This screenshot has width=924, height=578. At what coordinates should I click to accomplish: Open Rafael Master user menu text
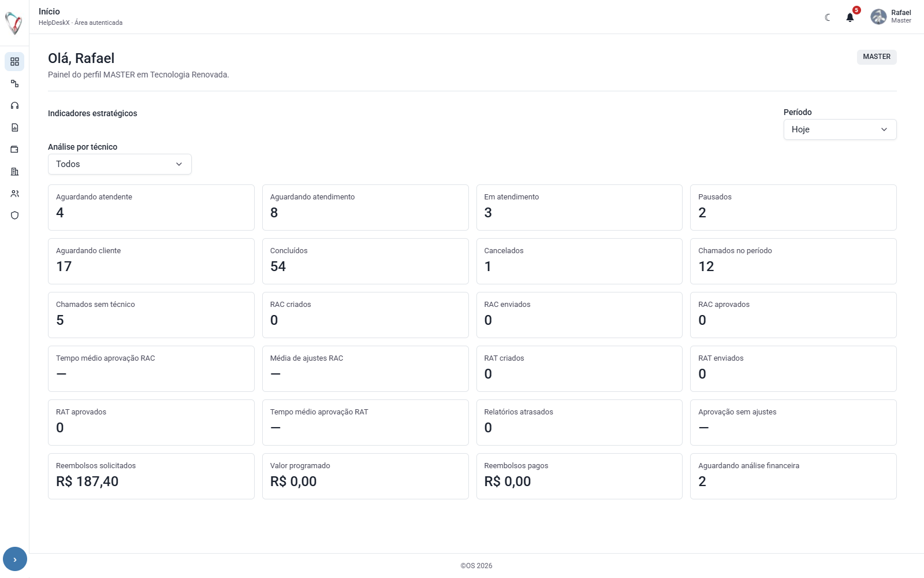tap(901, 17)
